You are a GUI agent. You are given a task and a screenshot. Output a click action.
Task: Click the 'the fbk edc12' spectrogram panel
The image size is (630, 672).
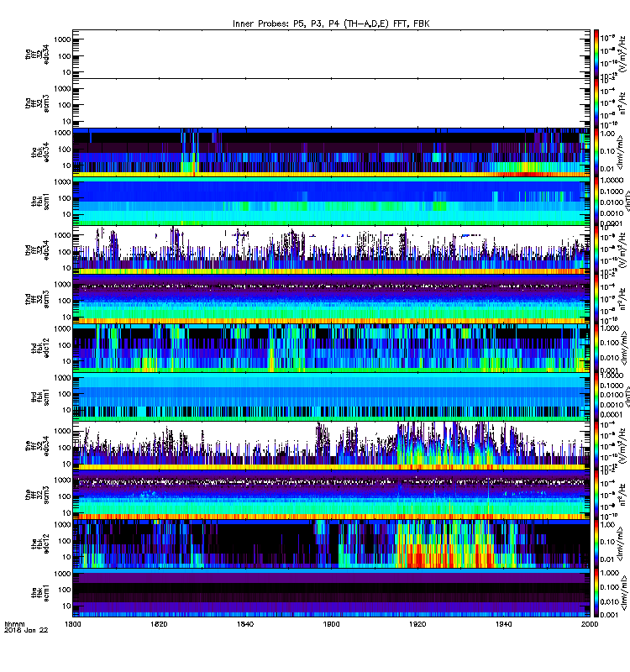point(331,543)
